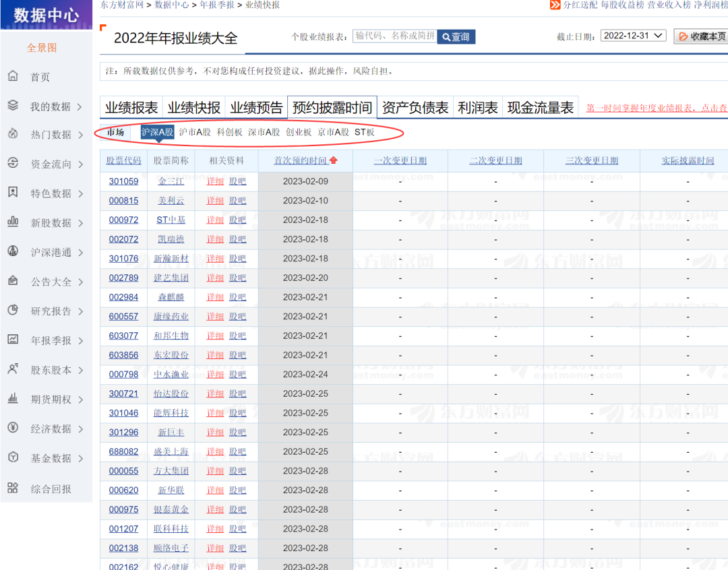The width and height of the screenshot is (728, 570).
Task: Open the 全景图 link in sidebar
Action: [x=42, y=48]
